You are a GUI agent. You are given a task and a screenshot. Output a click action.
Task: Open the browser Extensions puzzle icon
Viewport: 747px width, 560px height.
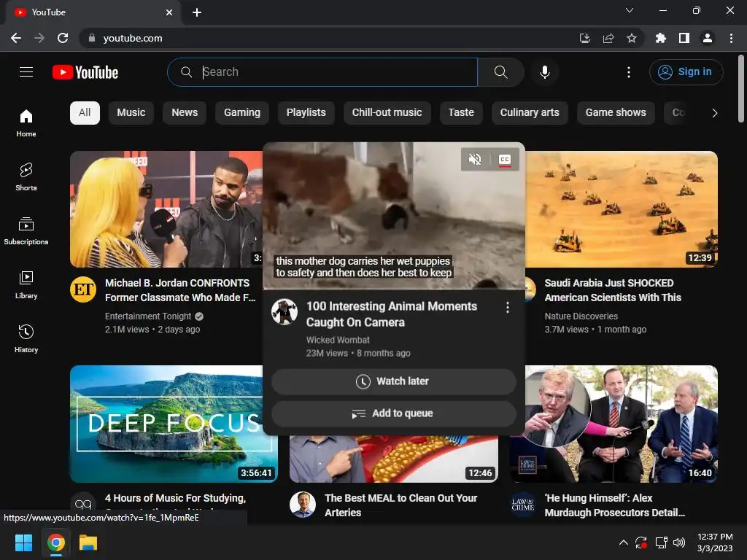pos(660,38)
